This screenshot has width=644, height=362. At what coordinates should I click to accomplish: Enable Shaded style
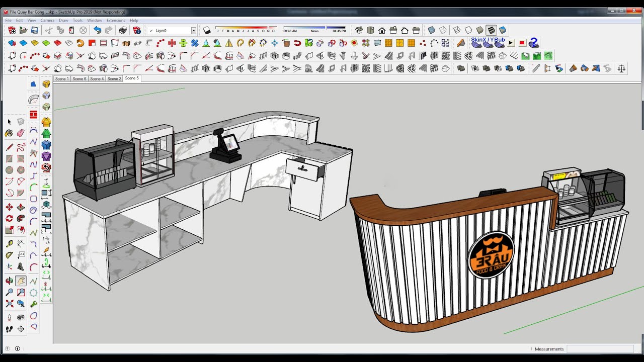click(480, 31)
